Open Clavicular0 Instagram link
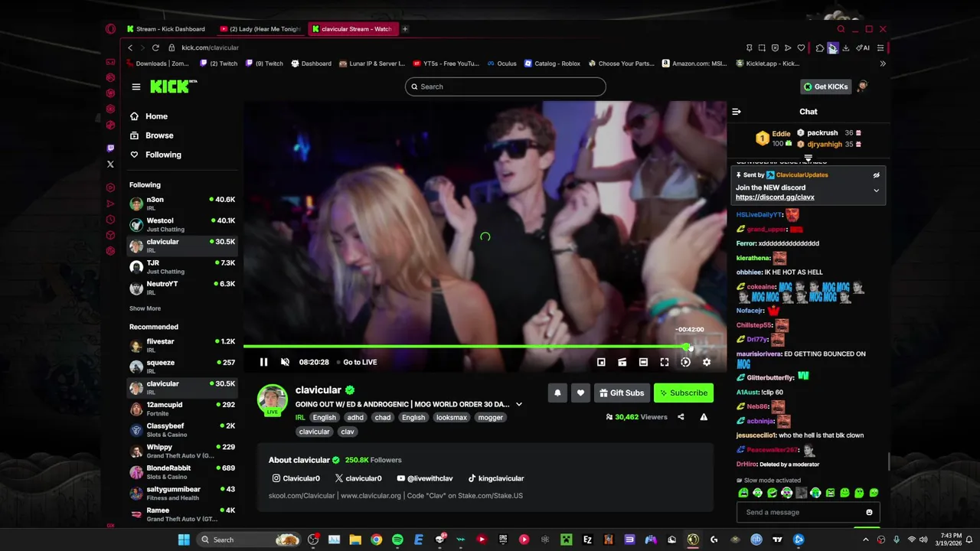 tap(296, 478)
